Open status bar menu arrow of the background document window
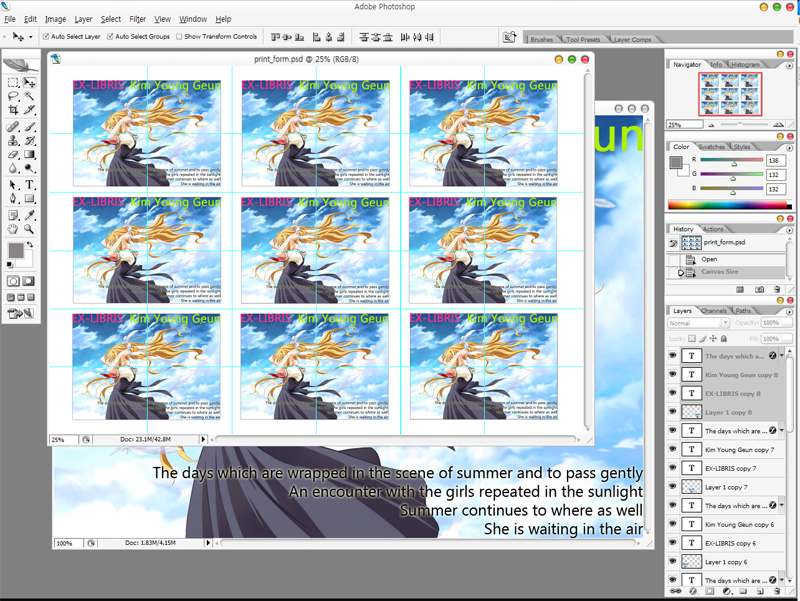This screenshot has width=800, height=601. click(208, 543)
